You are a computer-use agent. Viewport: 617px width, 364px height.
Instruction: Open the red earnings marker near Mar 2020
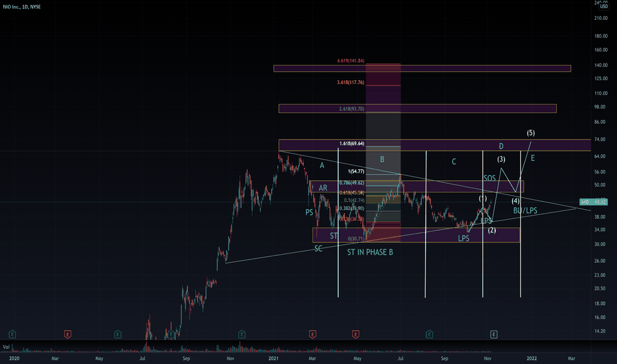(68, 334)
